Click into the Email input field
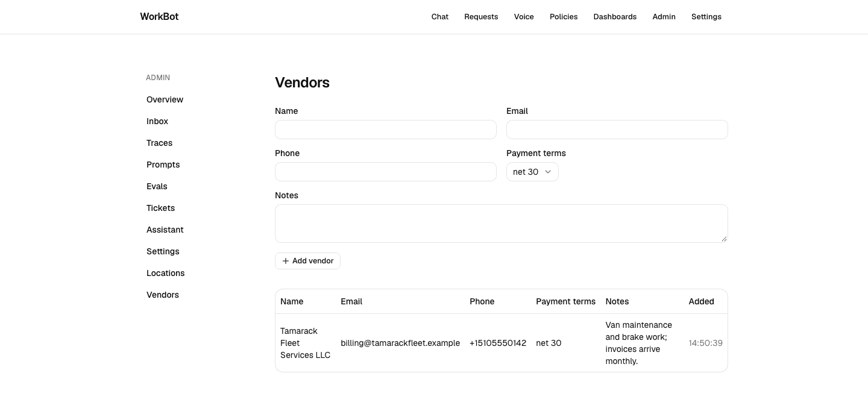Screen dimensions: 868x411 (x=617, y=130)
